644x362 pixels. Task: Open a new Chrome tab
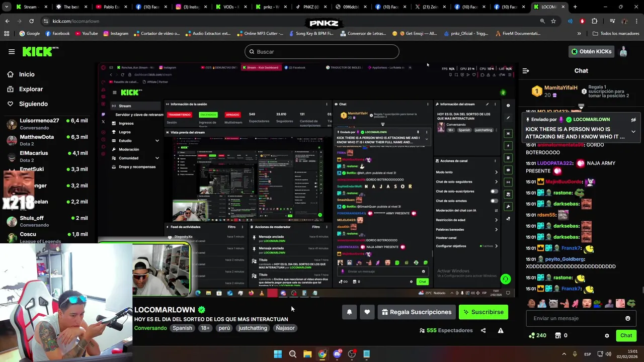tap(575, 7)
